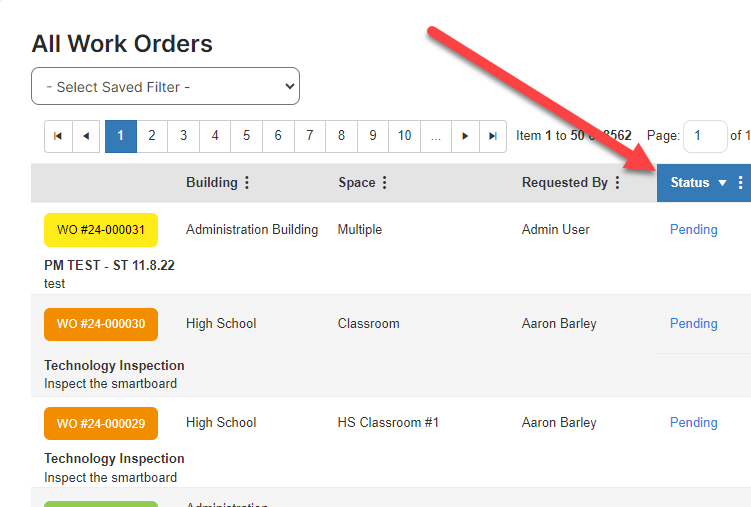Open the Select Saved Filter dropdown

coord(165,86)
